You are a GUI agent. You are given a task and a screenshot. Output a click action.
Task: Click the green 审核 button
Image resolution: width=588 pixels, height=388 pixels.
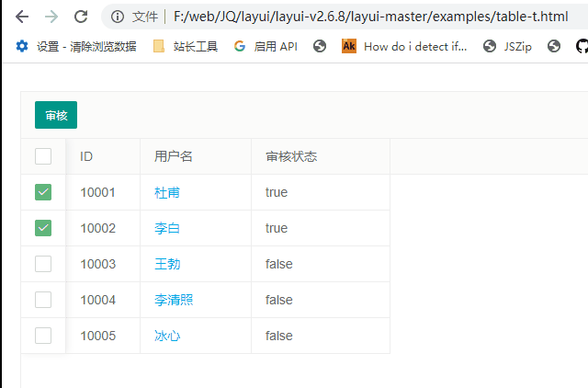click(x=56, y=115)
